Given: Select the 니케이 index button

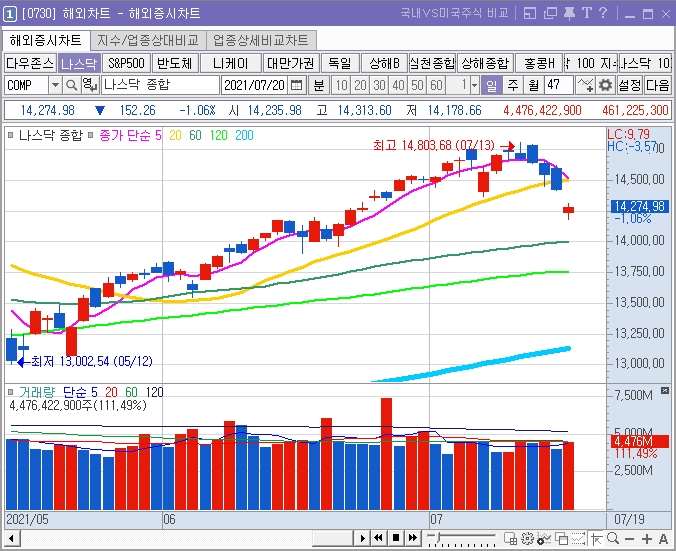Looking at the screenshot, I should (x=231, y=63).
